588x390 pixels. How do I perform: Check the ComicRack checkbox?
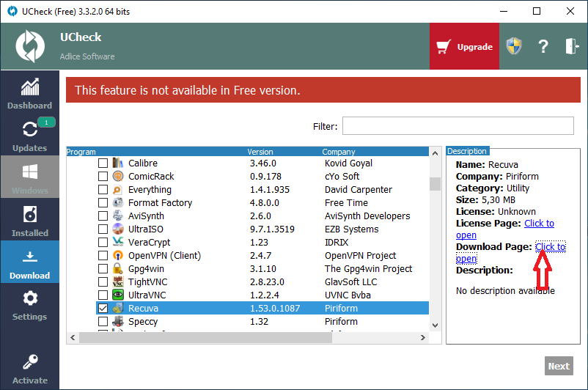(x=103, y=176)
